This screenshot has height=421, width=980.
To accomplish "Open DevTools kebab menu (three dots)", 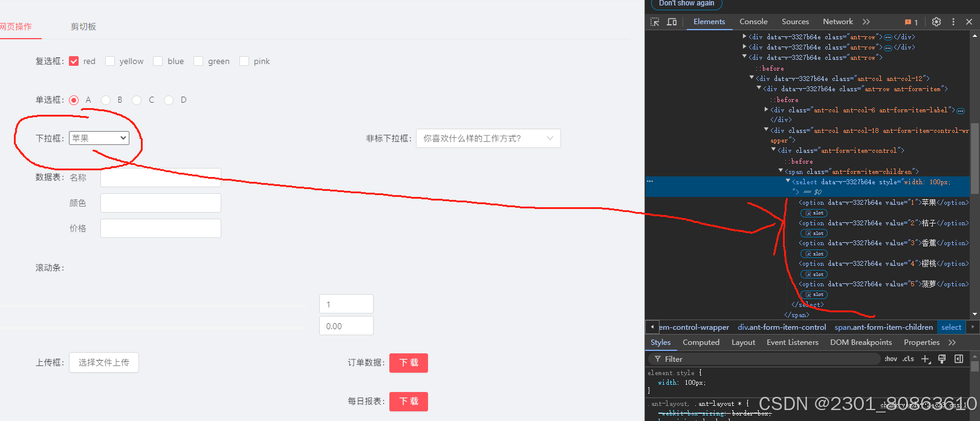I will [x=953, y=22].
